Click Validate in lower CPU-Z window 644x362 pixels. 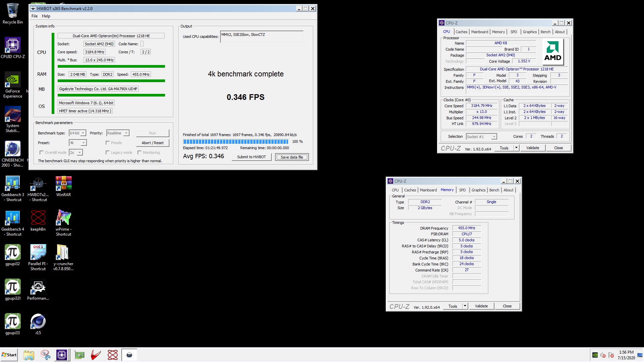481,306
